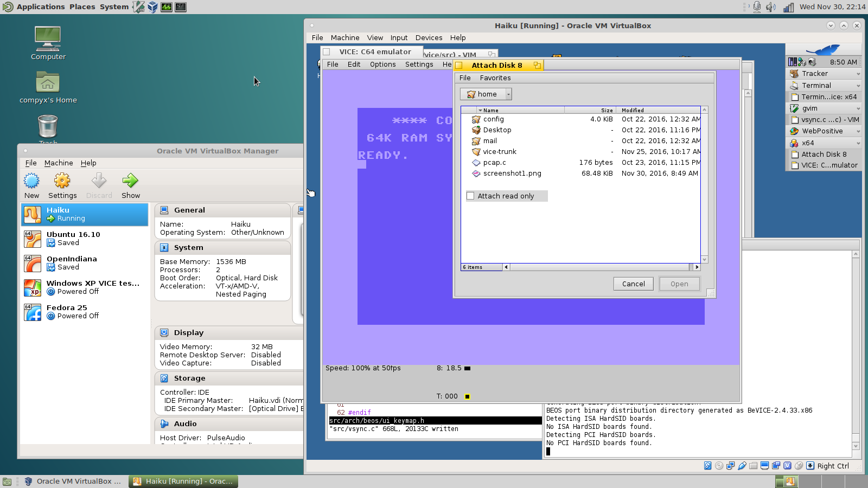Select the vsync.c VIM window in Deskbar
The width and height of the screenshot is (868, 488).
[824, 120]
